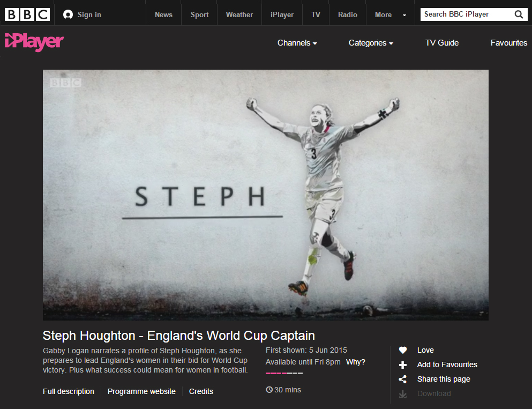Open the TV Guide menu item

pyautogui.click(x=442, y=43)
